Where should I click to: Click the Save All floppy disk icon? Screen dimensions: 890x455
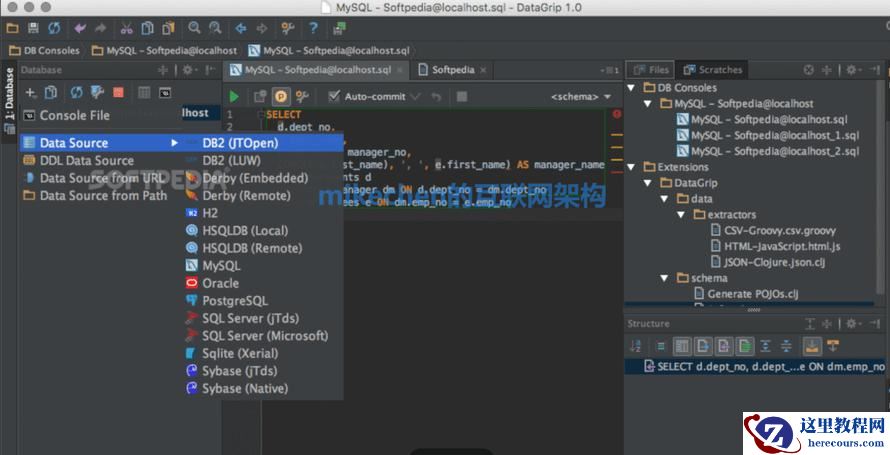click(x=33, y=28)
